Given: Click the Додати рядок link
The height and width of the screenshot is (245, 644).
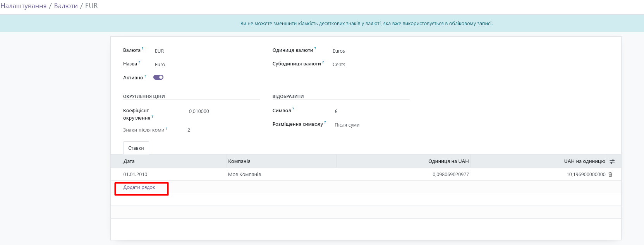Looking at the screenshot, I should point(139,187).
